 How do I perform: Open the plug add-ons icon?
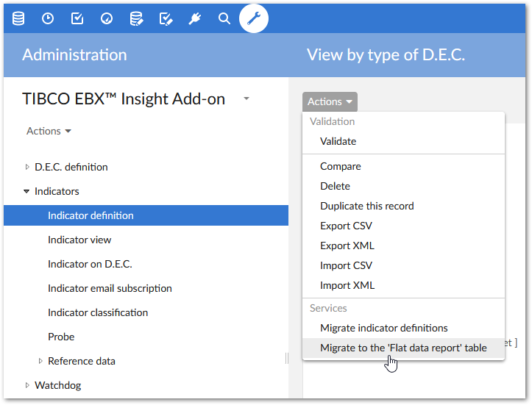195,18
